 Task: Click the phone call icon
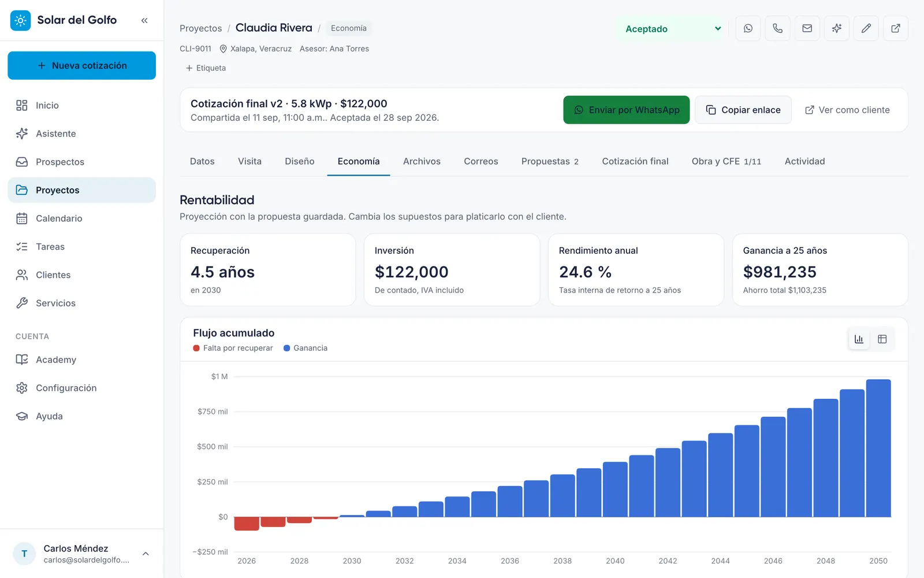(x=777, y=28)
